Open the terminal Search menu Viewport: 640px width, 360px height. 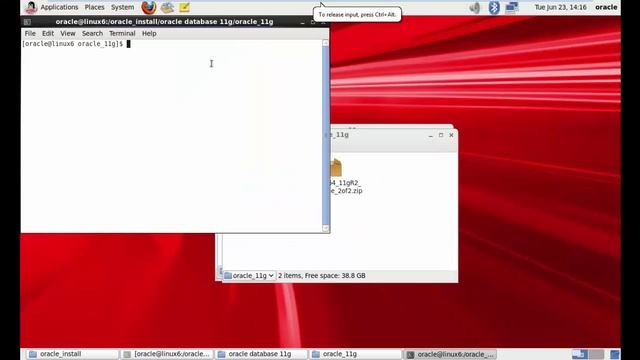click(x=92, y=33)
